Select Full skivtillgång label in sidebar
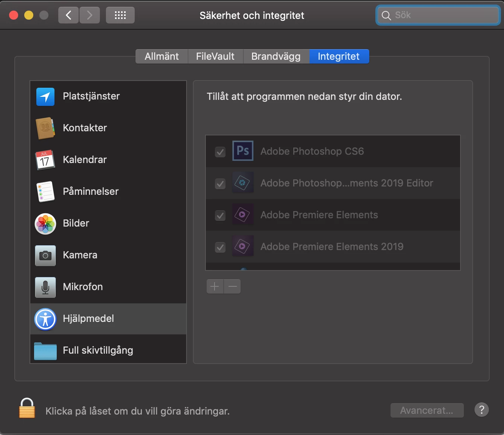 click(x=98, y=350)
